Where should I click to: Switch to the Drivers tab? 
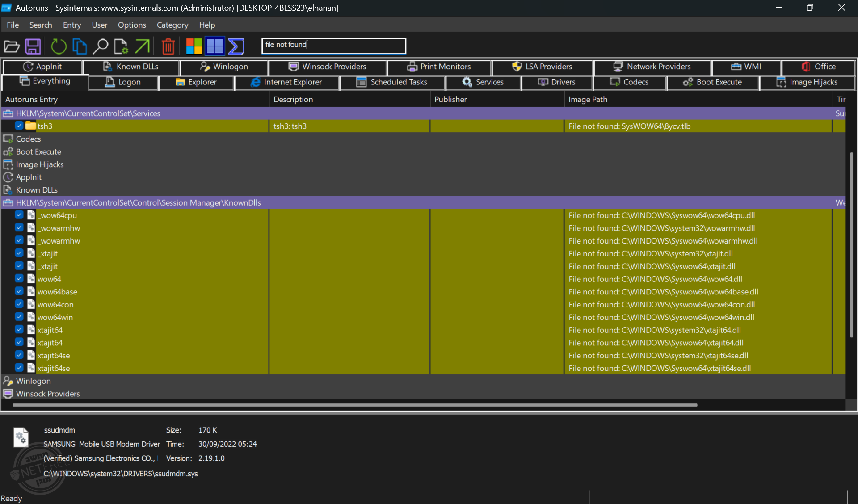557,82
